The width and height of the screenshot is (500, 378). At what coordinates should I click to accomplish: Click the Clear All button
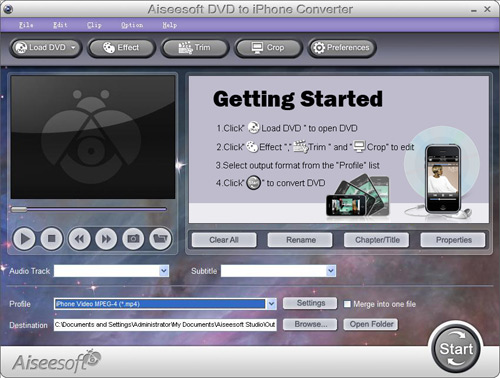(x=224, y=240)
